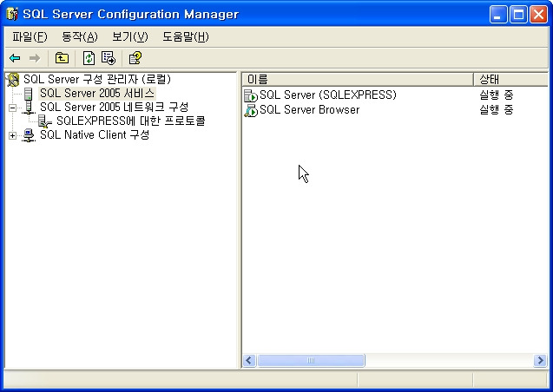This screenshot has width=553, height=392.
Task: Open the 동작(A) menu
Action: pos(80,36)
